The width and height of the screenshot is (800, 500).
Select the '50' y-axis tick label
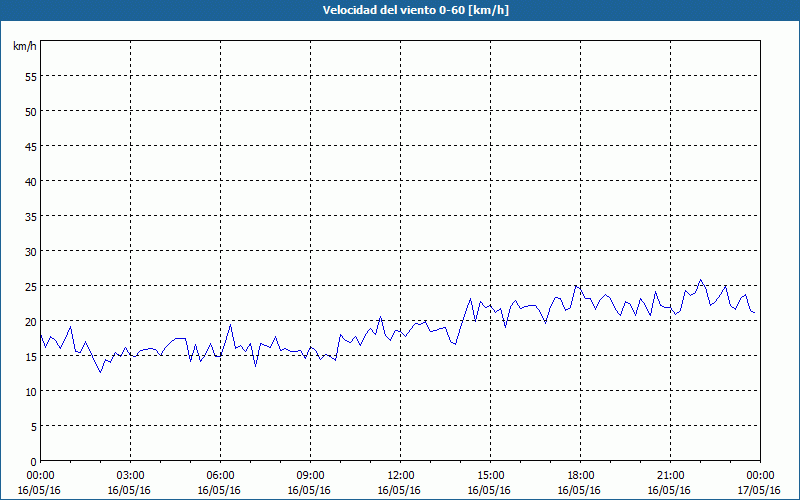tap(31, 111)
